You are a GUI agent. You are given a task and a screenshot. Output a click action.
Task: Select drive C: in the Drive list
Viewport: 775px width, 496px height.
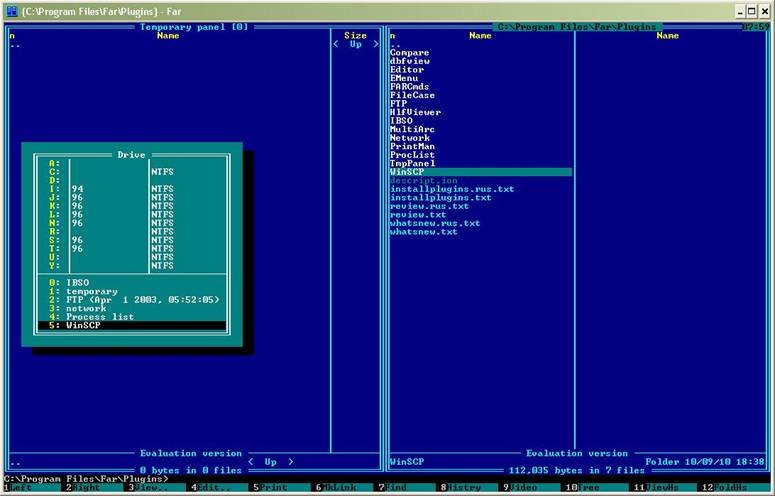132,172
